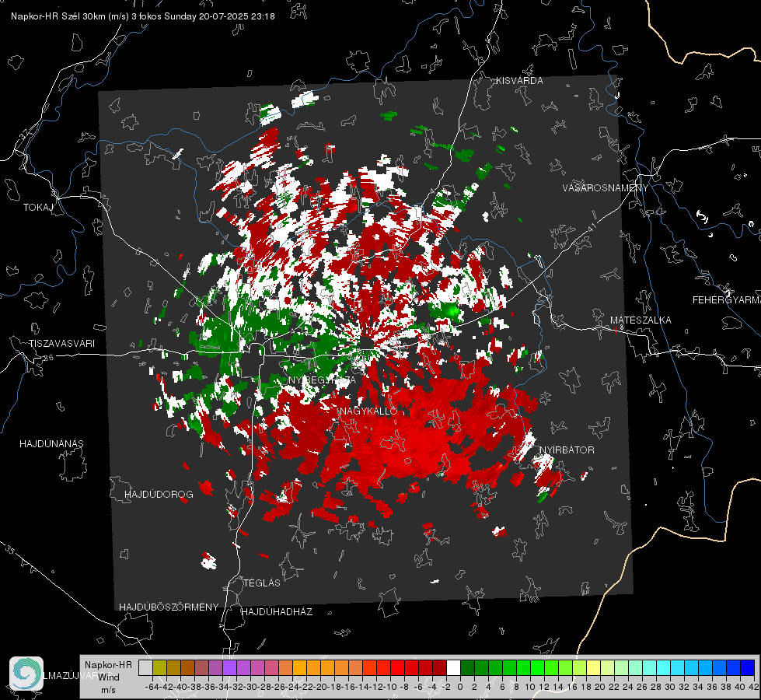Image resolution: width=761 pixels, height=700 pixels.
Task: Select the MÁTÉSZALKA label
Action: point(641,320)
